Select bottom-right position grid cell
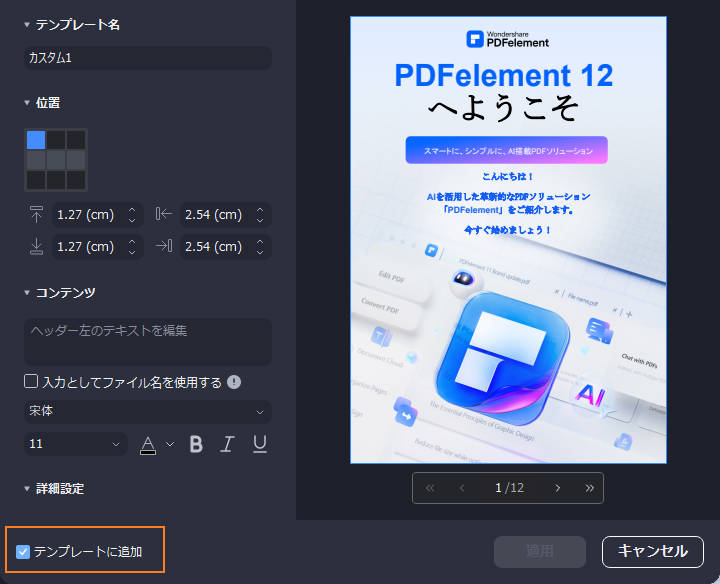The width and height of the screenshot is (720, 584). [x=76, y=180]
